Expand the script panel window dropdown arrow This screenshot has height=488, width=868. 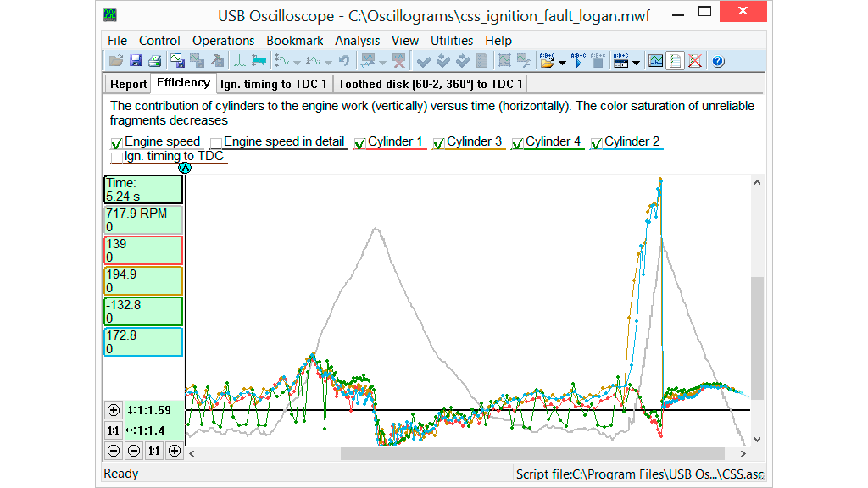(636, 62)
